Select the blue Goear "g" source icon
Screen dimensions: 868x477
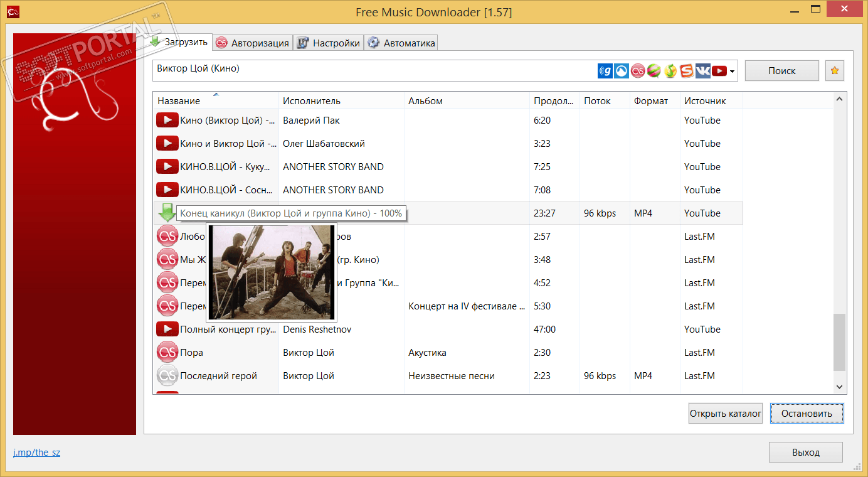point(605,71)
